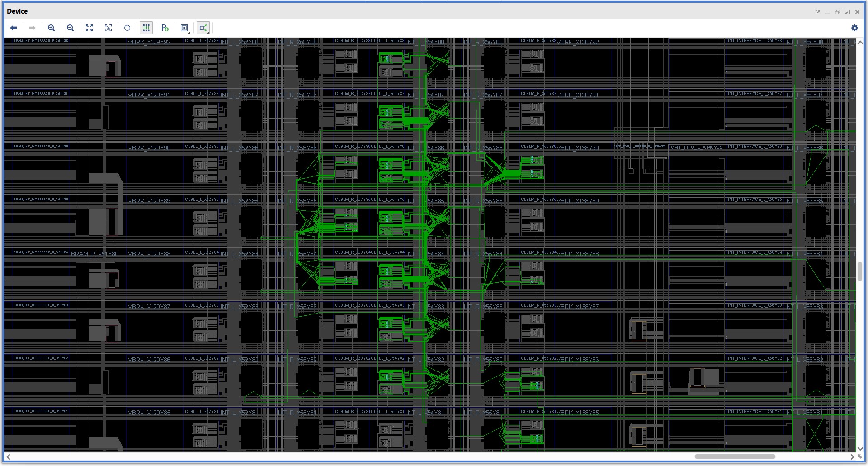The height and width of the screenshot is (466, 868).
Task: Select the Zoom In magnifier tool
Action: [51, 28]
